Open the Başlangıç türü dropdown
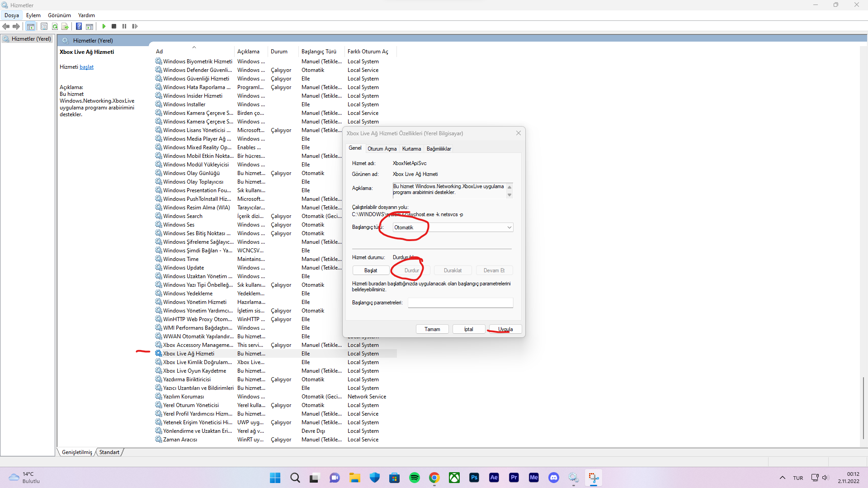Image resolution: width=868 pixels, height=488 pixels. 453,227
